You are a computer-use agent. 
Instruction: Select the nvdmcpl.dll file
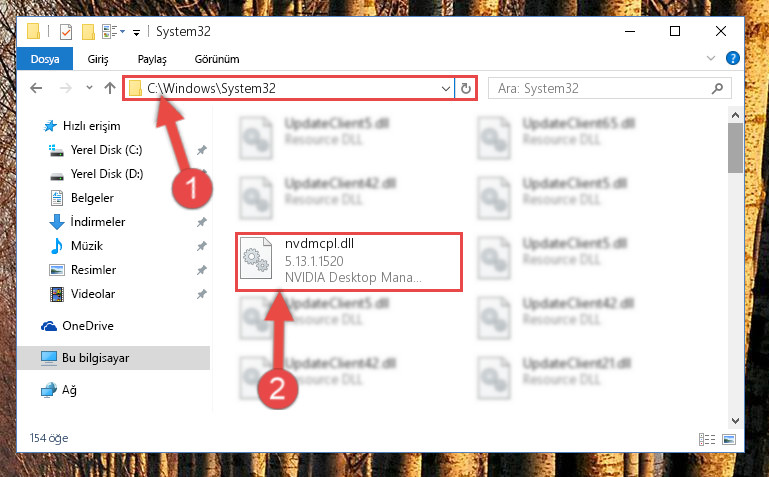click(x=349, y=261)
